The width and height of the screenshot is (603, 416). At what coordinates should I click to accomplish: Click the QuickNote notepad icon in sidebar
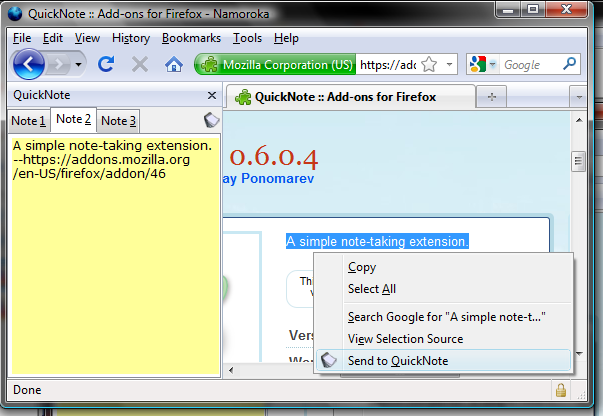click(x=211, y=120)
